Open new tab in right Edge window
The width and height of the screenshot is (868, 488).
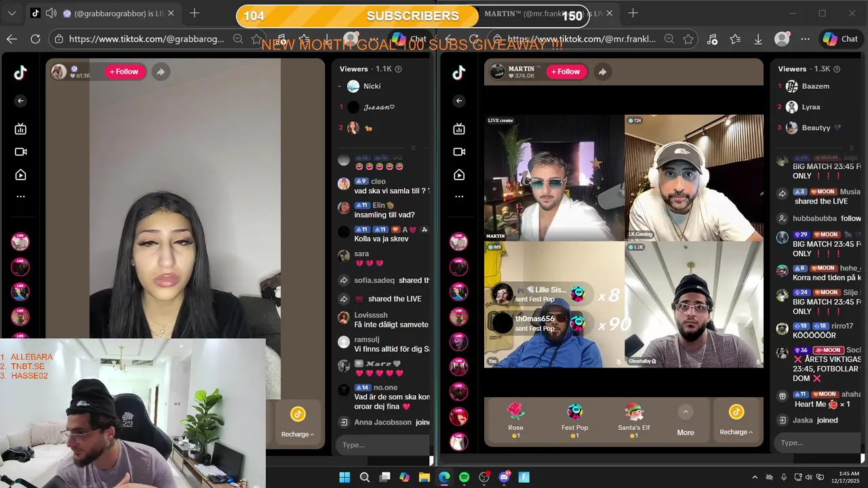633,13
